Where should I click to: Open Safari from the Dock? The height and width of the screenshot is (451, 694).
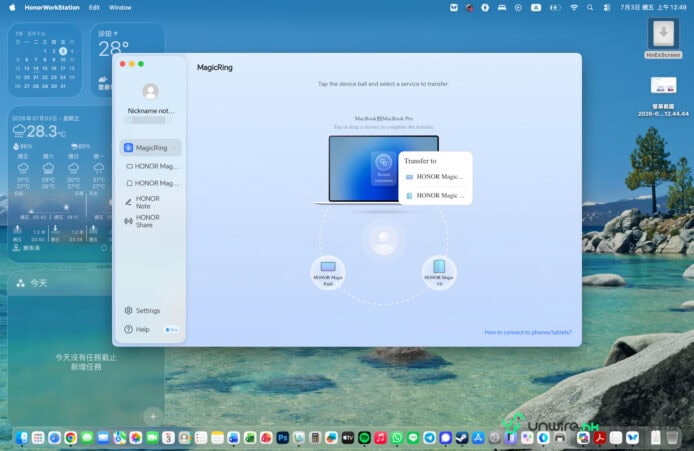tap(54, 438)
